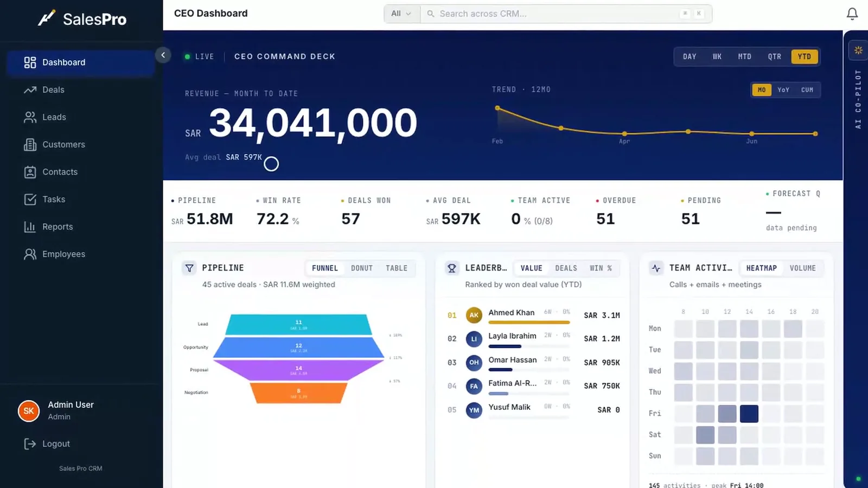The image size is (868, 488).
Task: Click the SK admin user avatar
Action: pos(29,411)
